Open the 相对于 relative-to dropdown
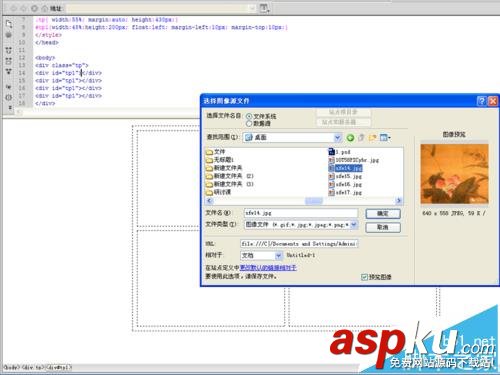The image size is (500, 375). pos(278,256)
